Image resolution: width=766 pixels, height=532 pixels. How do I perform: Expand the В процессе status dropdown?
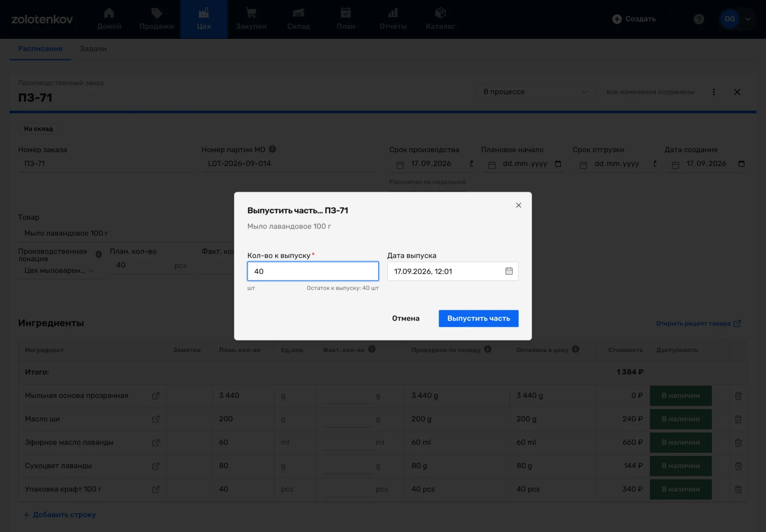coord(536,92)
